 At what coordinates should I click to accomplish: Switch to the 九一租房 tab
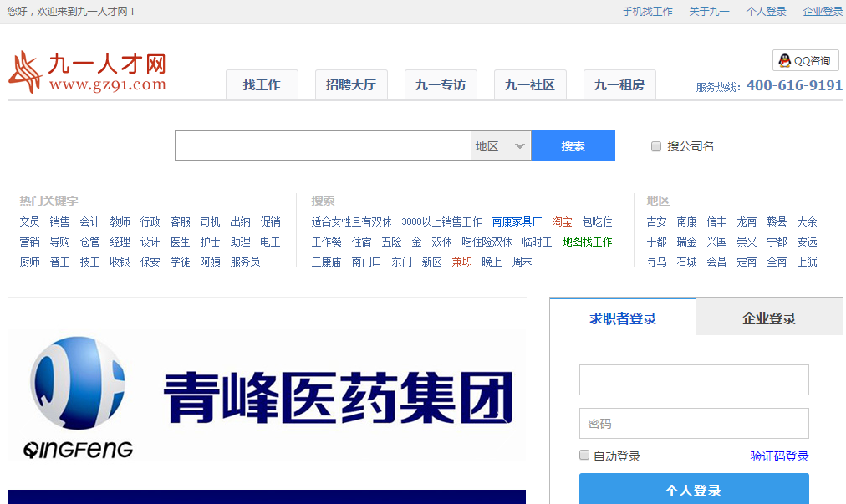620,84
